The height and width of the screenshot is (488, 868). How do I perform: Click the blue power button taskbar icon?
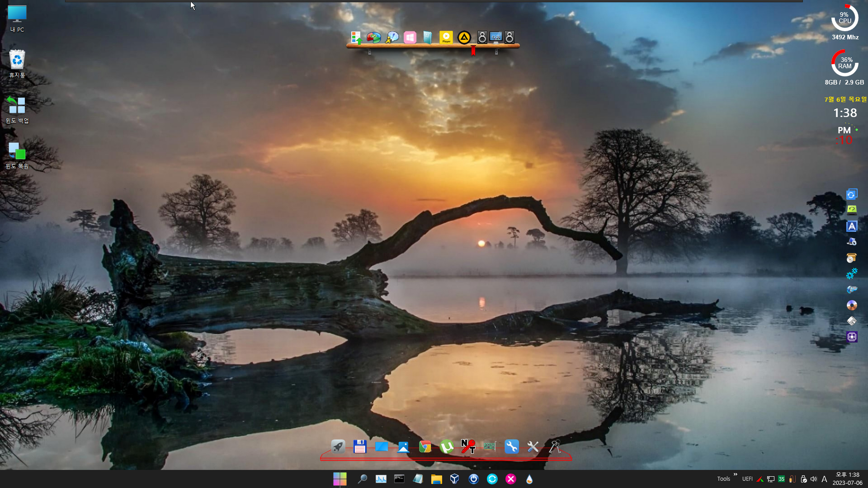point(474,479)
